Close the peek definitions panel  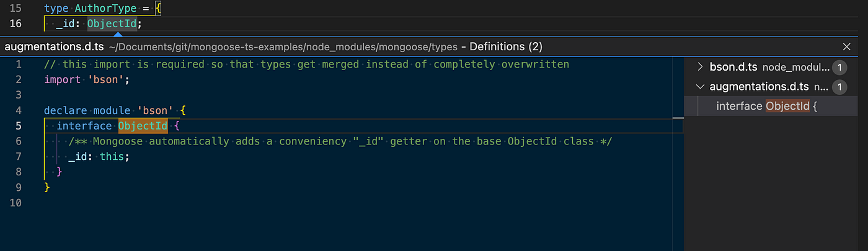pos(847,46)
